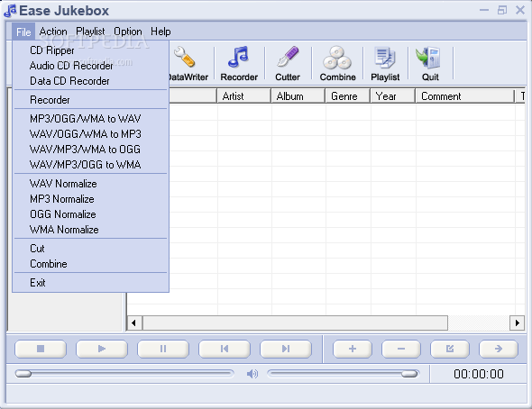Select WAV/MP3/OGG to WMA conversion
This screenshot has width=532, height=409.
(x=90, y=165)
